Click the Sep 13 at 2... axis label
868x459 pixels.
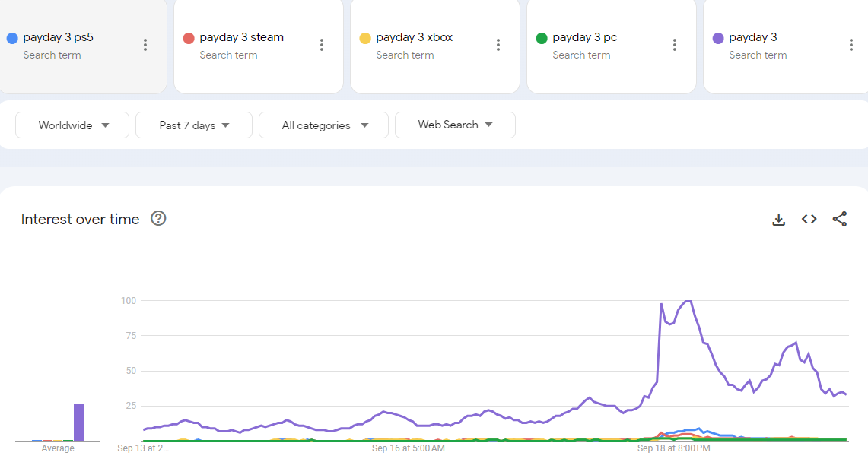(143, 448)
